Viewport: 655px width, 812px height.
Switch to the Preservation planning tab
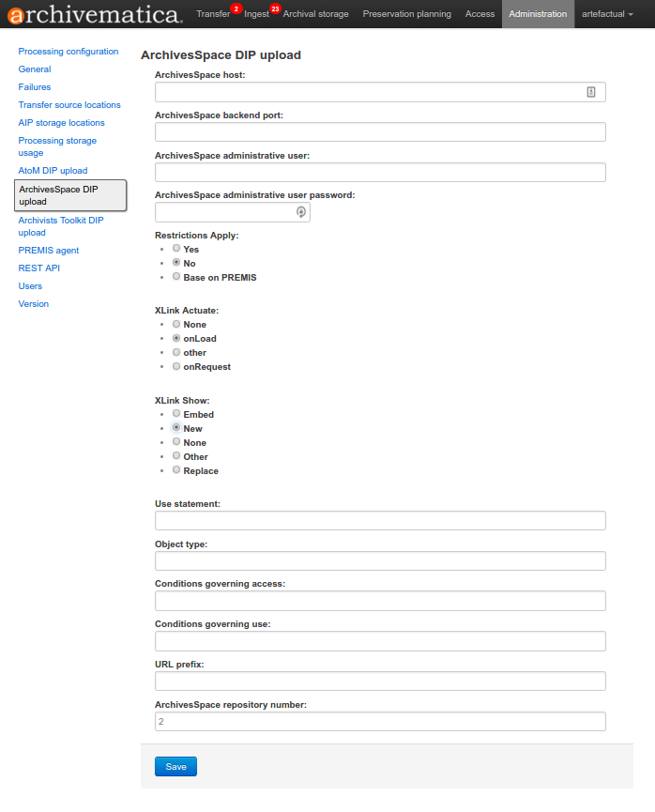(406, 14)
